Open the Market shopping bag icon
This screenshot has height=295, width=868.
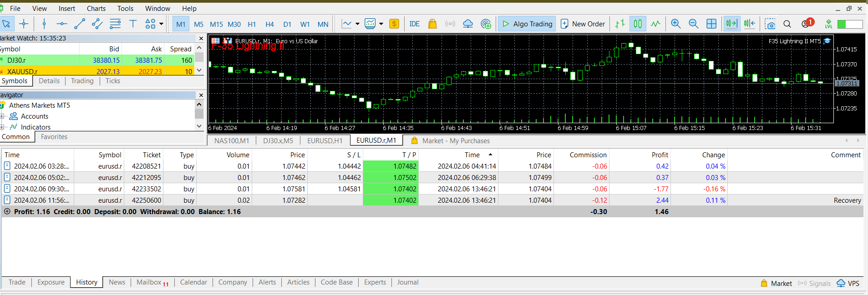pyautogui.click(x=432, y=24)
